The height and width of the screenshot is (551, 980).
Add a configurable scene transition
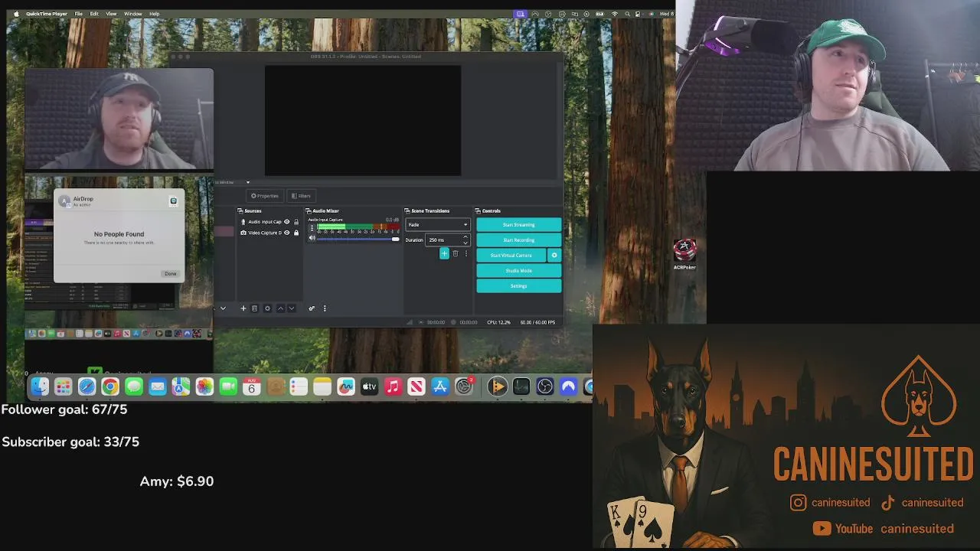444,253
